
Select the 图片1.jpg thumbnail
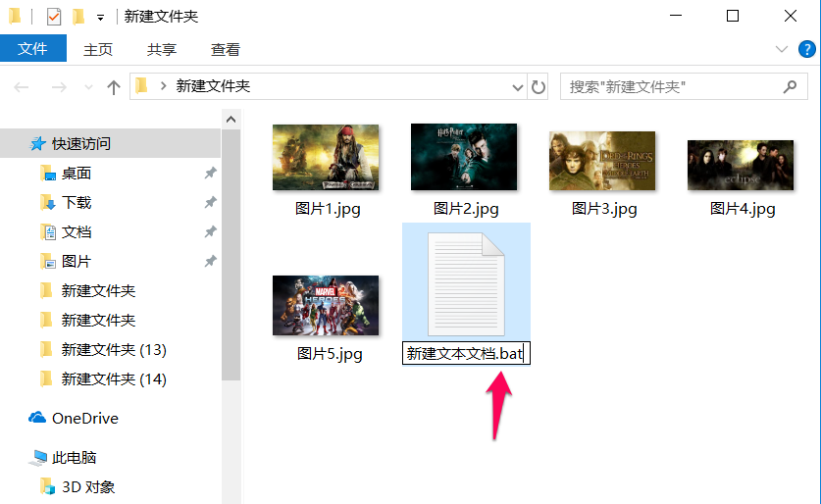[x=326, y=157]
